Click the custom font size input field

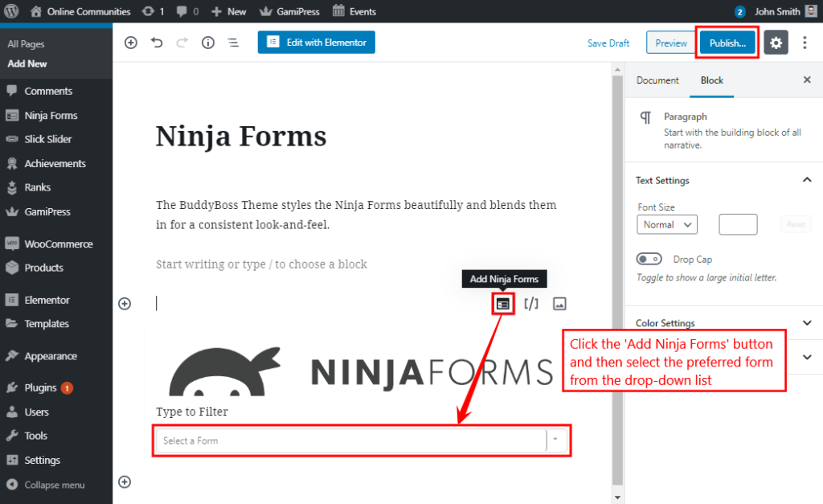point(737,224)
